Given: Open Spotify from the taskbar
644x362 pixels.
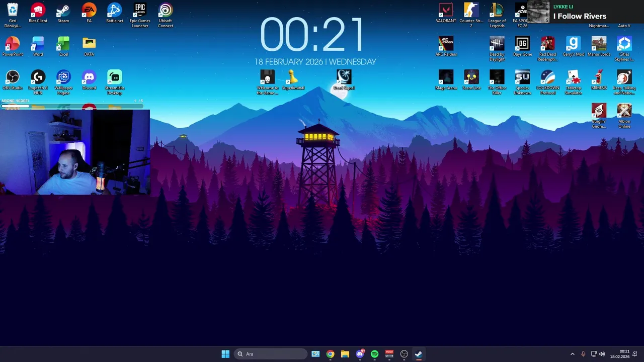Looking at the screenshot, I should [374, 354].
